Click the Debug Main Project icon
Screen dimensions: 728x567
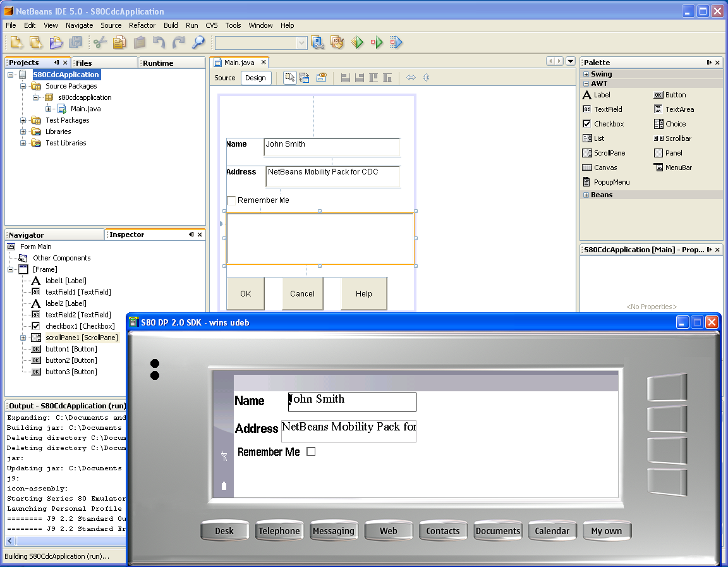[377, 43]
